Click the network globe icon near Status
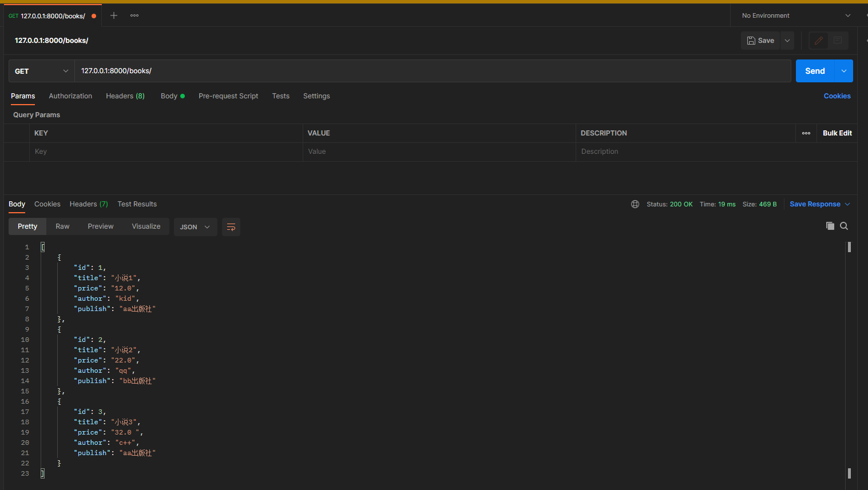Image resolution: width=868 pixels, height=490 pixels. point(635,204)
